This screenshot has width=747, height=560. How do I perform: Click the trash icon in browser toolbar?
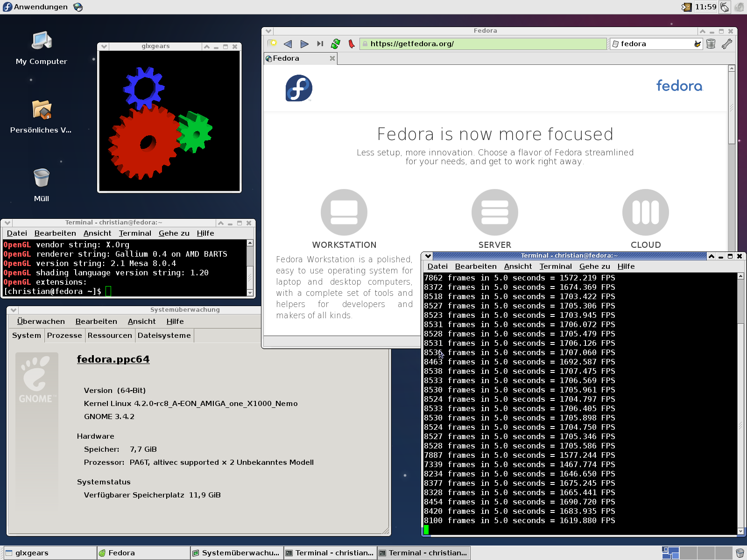click(x=711, y=44)
